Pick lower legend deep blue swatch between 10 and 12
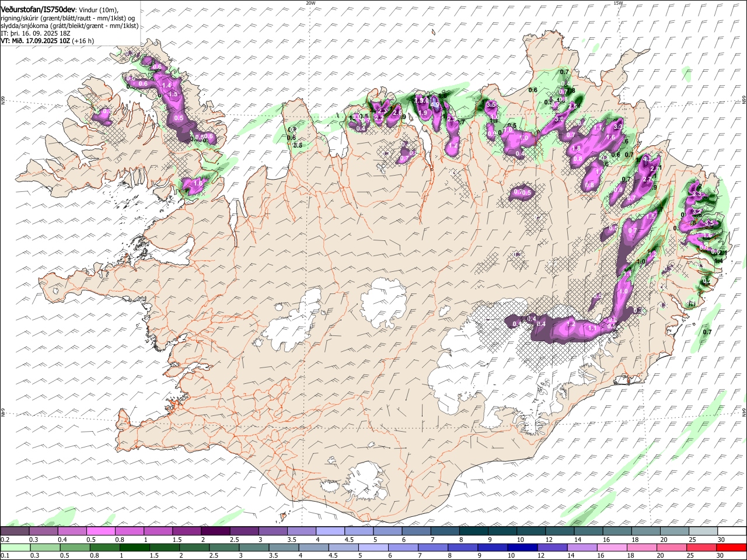 pyautogui.click(x=521, y=547)
